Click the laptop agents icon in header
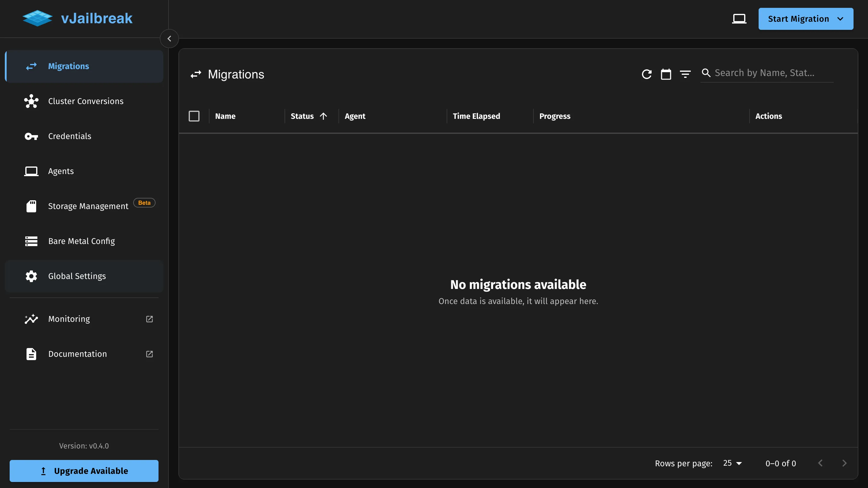Image resolution: width=868 pixels, height=488 pixels. coord(739,18)
